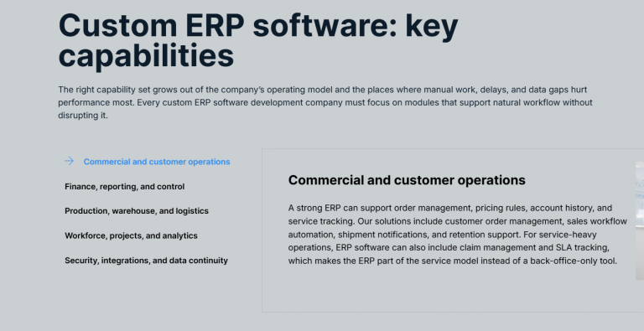The width and height of the screenshot is (644, 331).
Task: Click the blue arrow icon beside the active tab
Action: 69,161
